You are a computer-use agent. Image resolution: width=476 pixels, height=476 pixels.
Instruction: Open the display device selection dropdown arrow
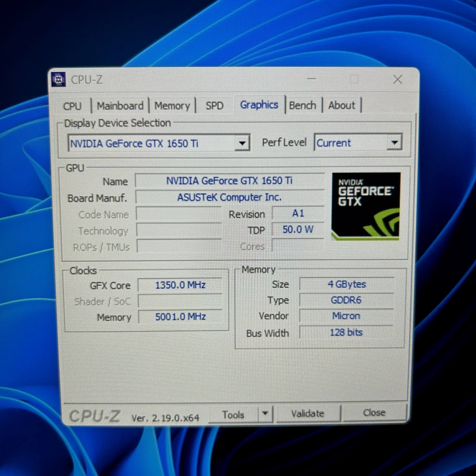[x=242, y=143]
